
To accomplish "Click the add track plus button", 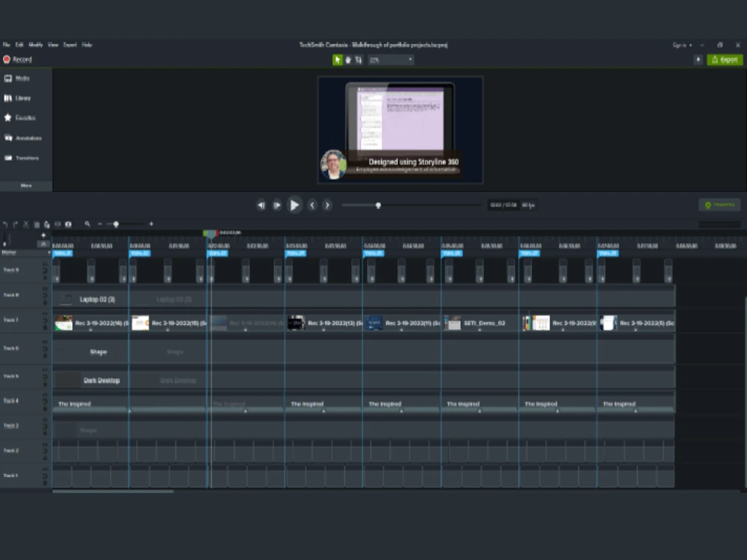I will [x=43, y=235].
